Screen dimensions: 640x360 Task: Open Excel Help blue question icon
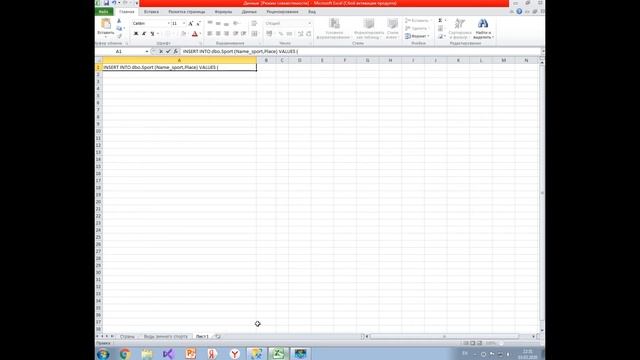coord(519,11)
